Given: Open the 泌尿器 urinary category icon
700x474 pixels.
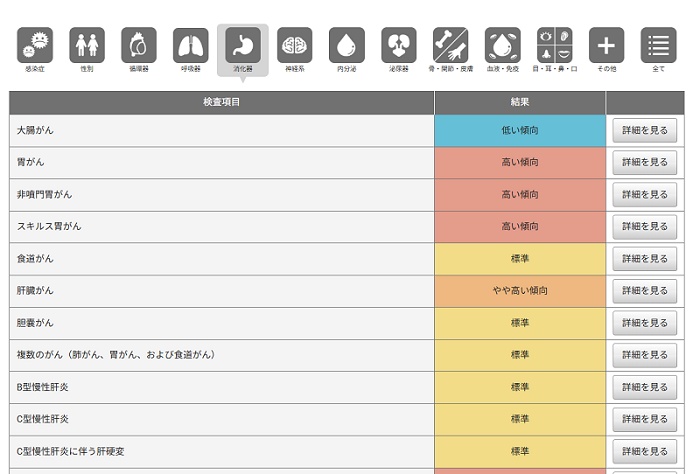Looking at the screenshot, I should click(399, 46).
